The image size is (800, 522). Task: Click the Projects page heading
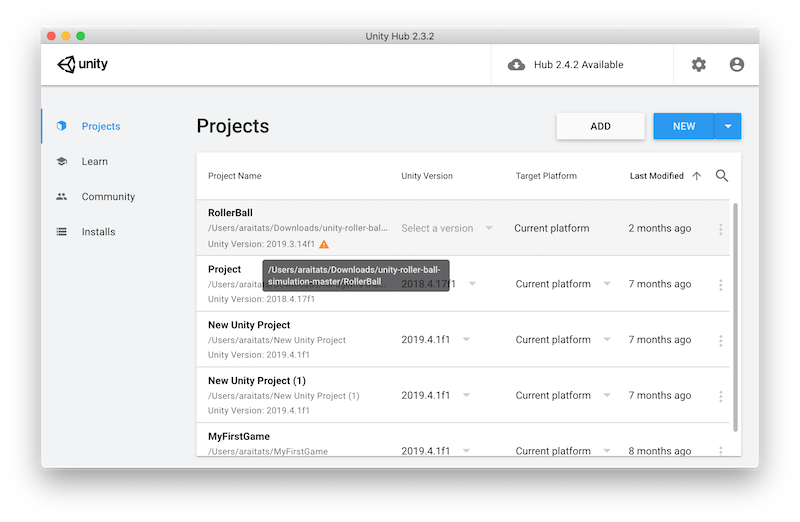[233, 126]
